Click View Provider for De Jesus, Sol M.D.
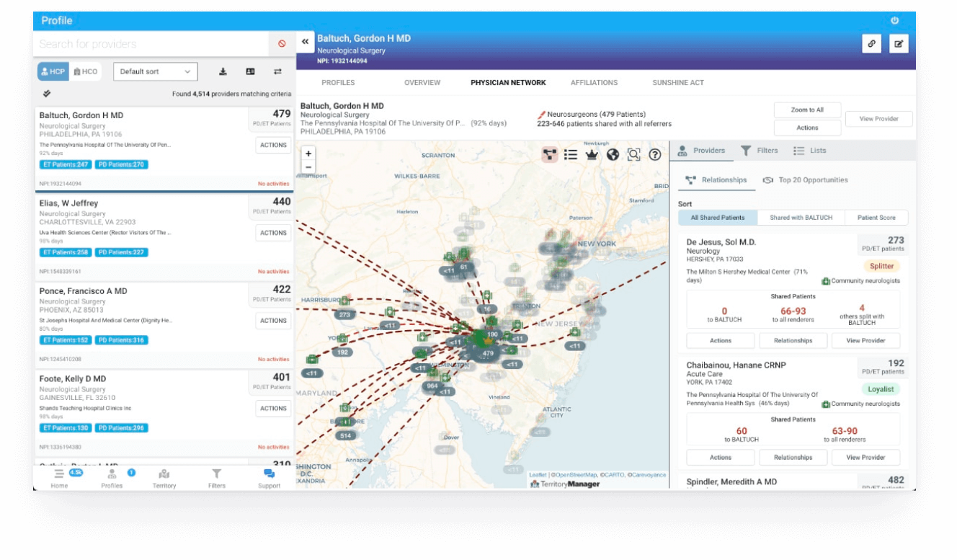The image size is (957, 560). 865,340
